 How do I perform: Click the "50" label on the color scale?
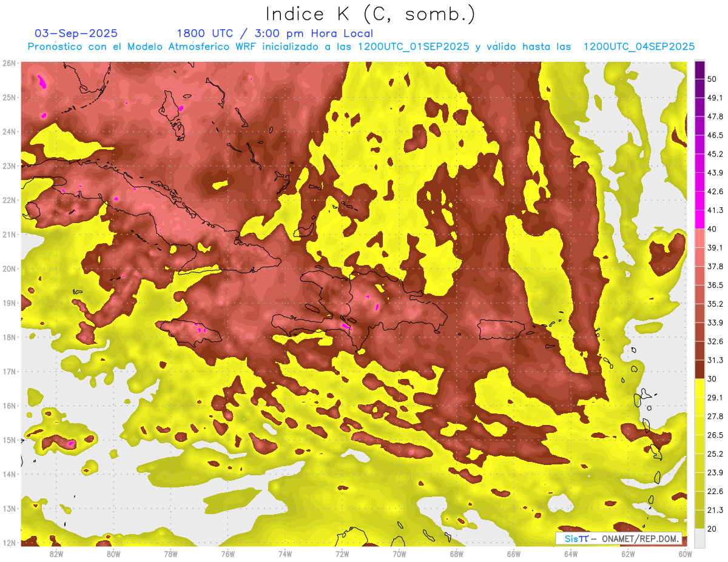coord(712,79)
